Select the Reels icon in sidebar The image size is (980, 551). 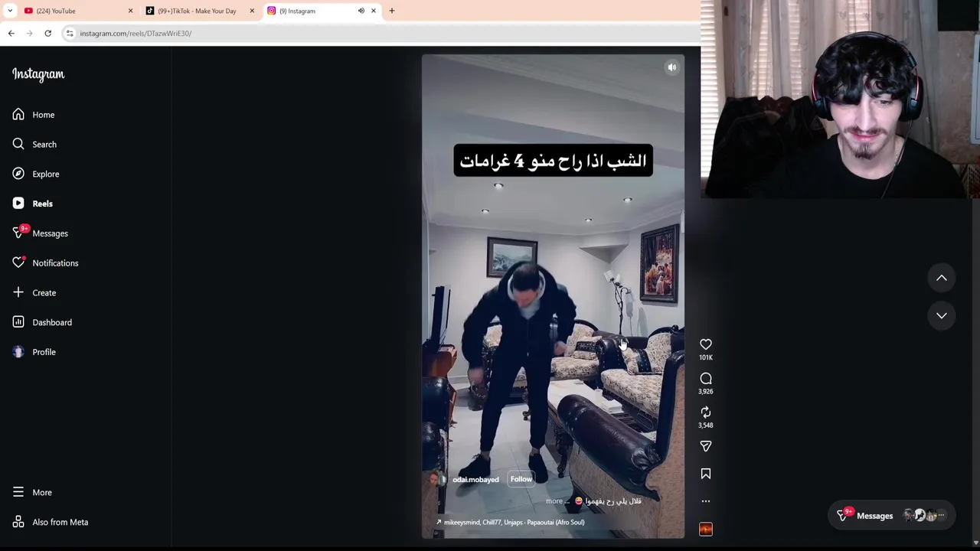(x=18, y=204)
